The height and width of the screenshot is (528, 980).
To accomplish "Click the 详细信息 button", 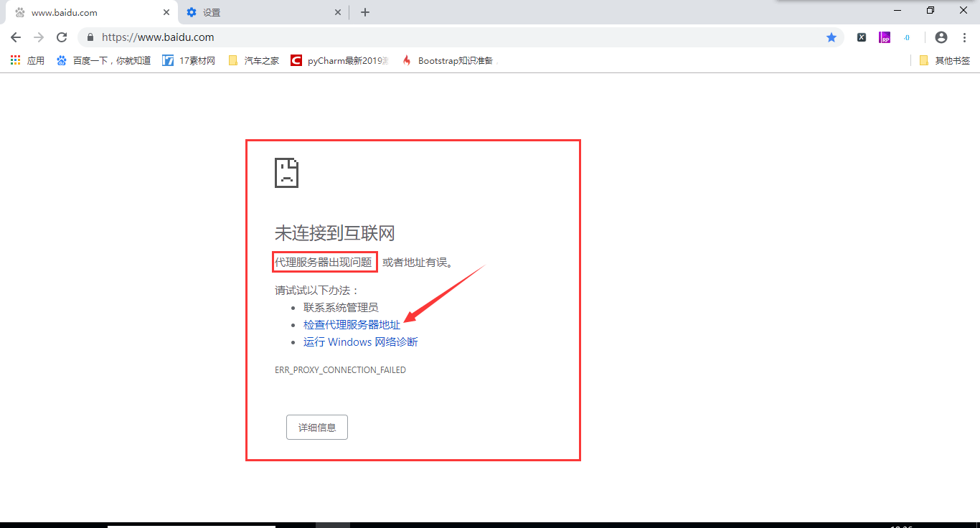I will pyautogui.click(x=317, y=427).
